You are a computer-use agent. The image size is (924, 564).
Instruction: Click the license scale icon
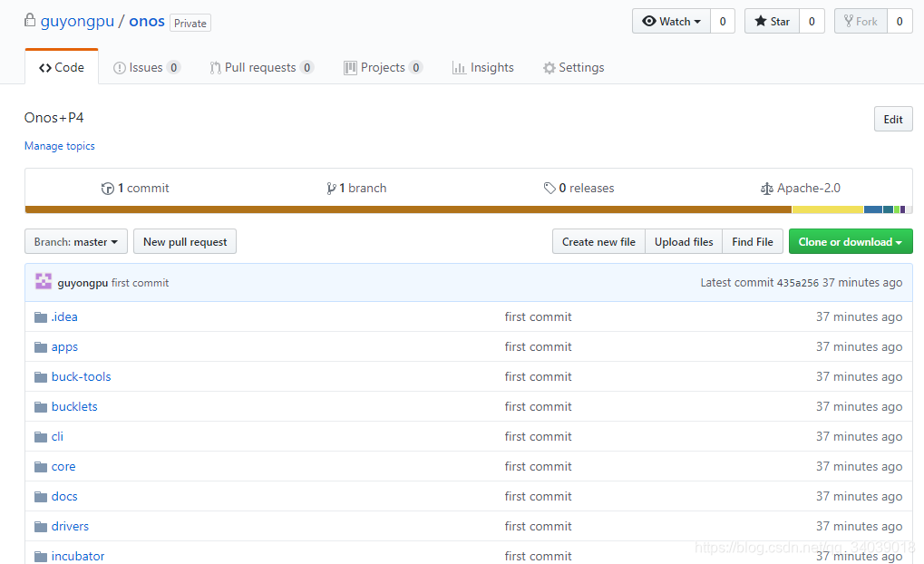[766, 189]
